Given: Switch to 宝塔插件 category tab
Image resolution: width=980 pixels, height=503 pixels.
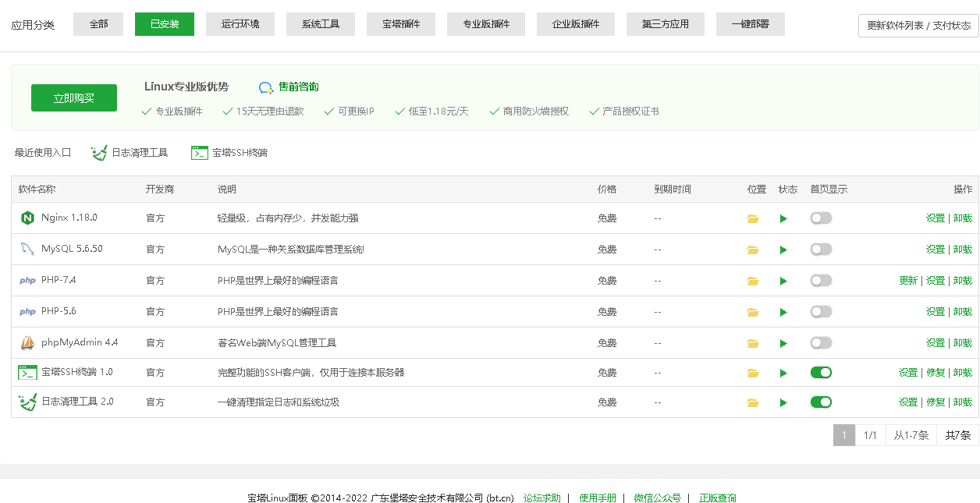Looking at the screenshot, I should tap(401, 24).
